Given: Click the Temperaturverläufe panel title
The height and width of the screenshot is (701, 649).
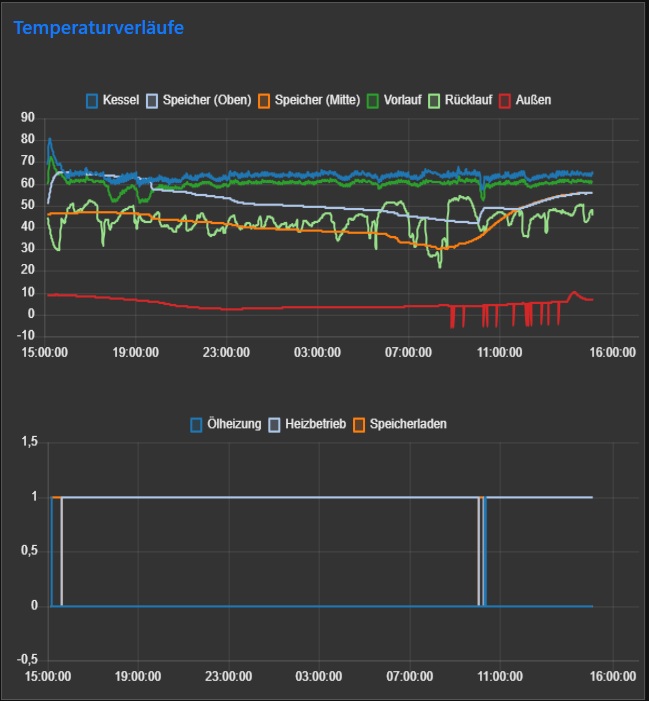Looking at the screenshot, I should pyautogui.click(x=98, y=28).
